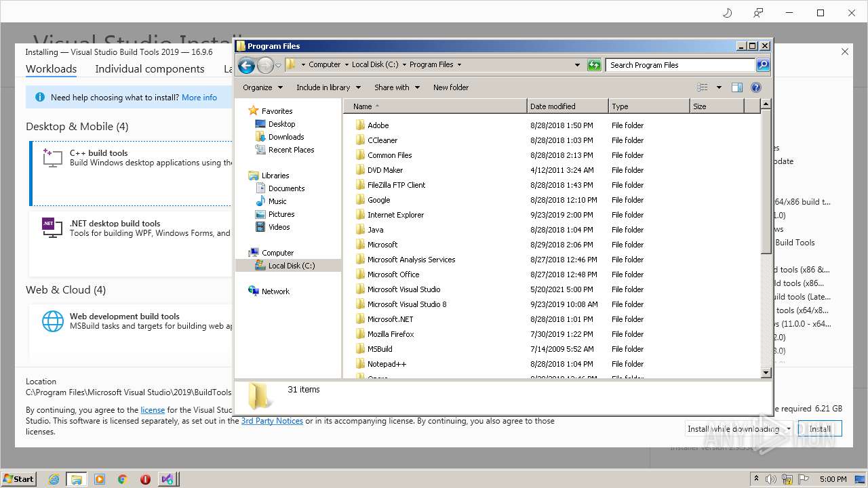Open the 3rd Party Notices link

click(272, 421)
